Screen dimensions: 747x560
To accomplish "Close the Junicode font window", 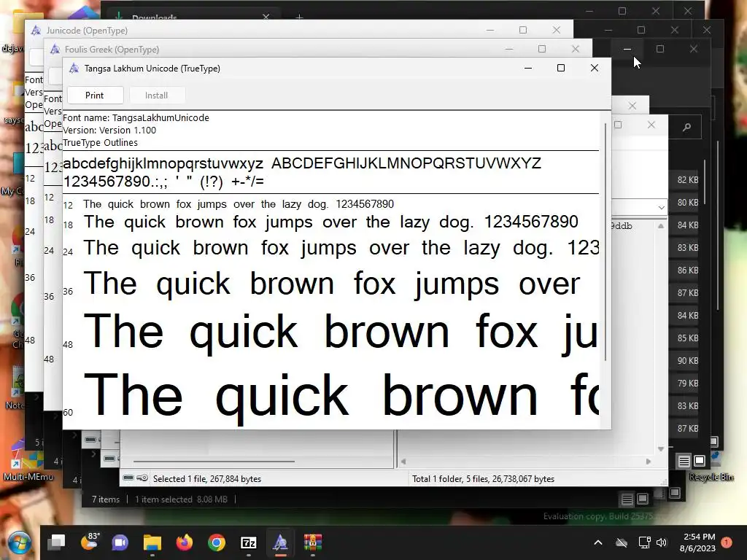I will pyautogui.click(x=557, y=30).
